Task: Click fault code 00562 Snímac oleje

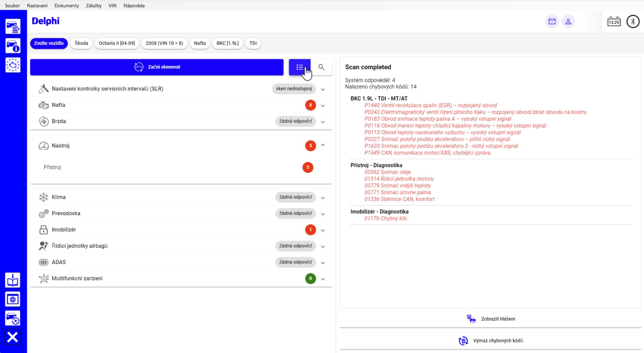Action: [387, 172]
